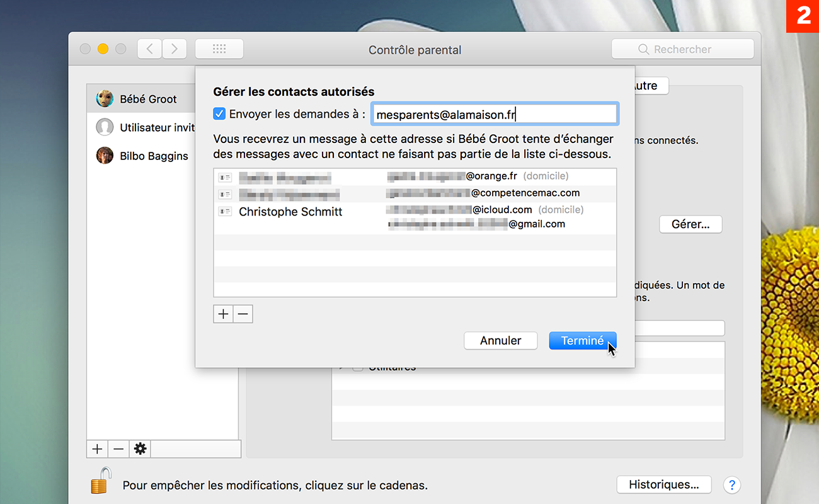Click the email address input field
The image size is (819, 504).
click(x=495, y=114)
